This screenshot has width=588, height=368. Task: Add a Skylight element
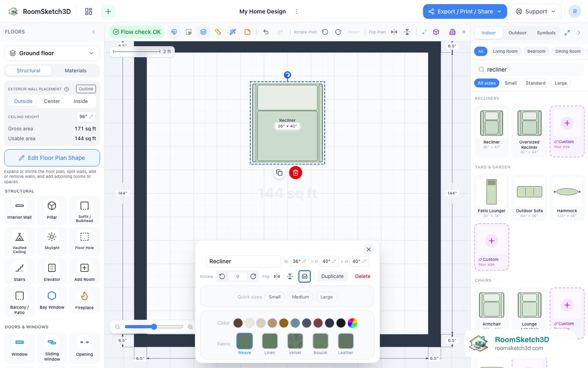[x=52, y=241]
